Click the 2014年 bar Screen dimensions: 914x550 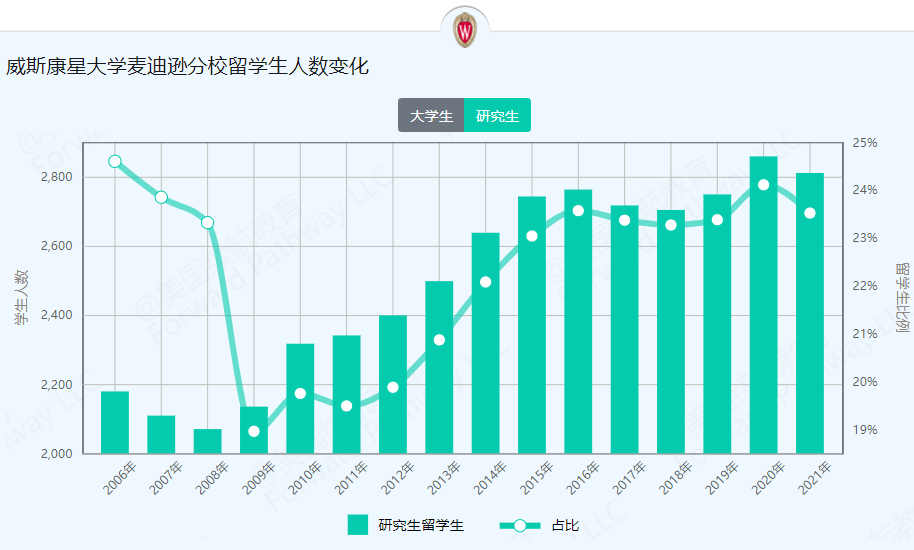click(486, 343)
